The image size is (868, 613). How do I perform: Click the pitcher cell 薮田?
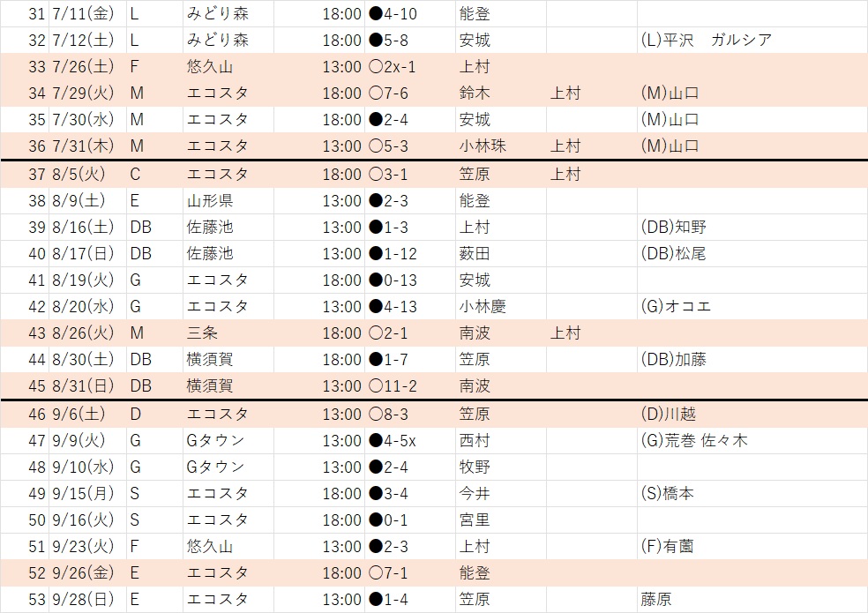pos(475,254)
